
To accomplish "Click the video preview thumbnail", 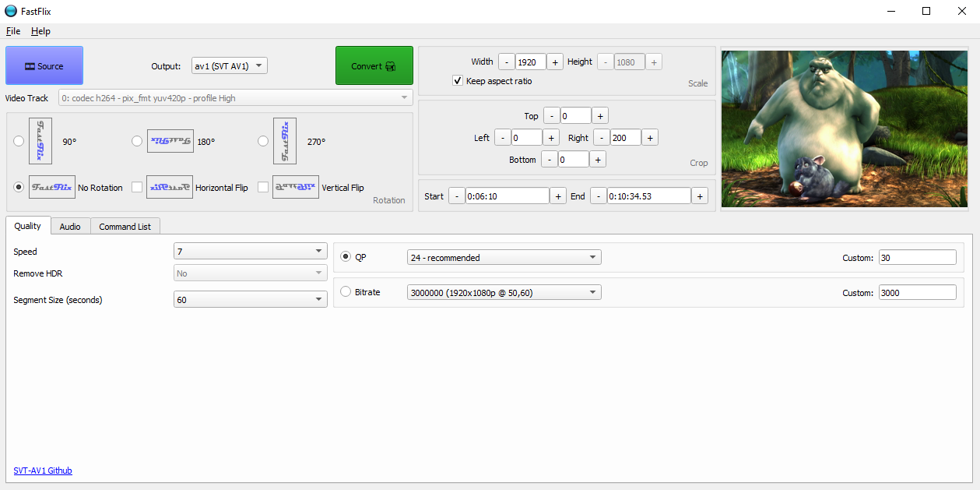I will tap(847, 129).
